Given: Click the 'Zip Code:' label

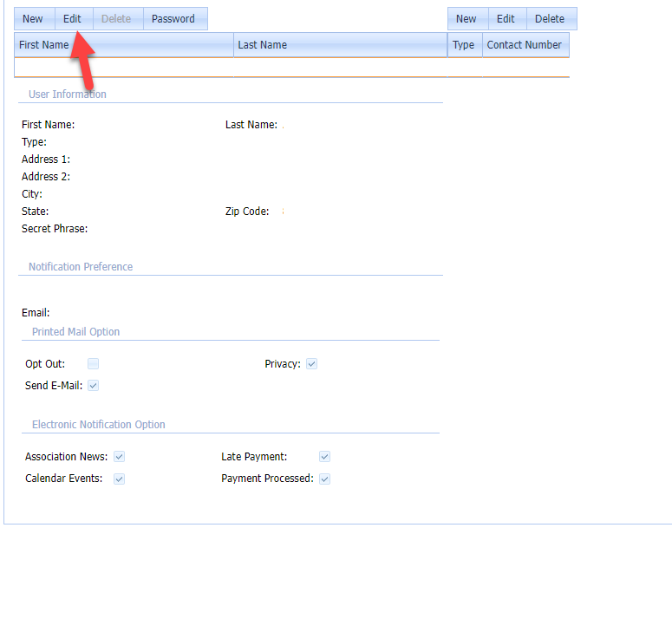Looking at the screenshot, I should [247, 212].
